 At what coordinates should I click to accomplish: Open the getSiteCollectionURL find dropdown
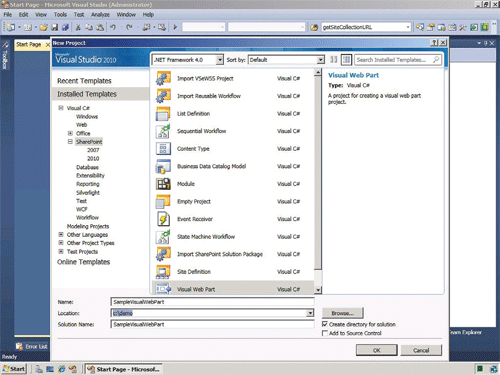point(408,27)
